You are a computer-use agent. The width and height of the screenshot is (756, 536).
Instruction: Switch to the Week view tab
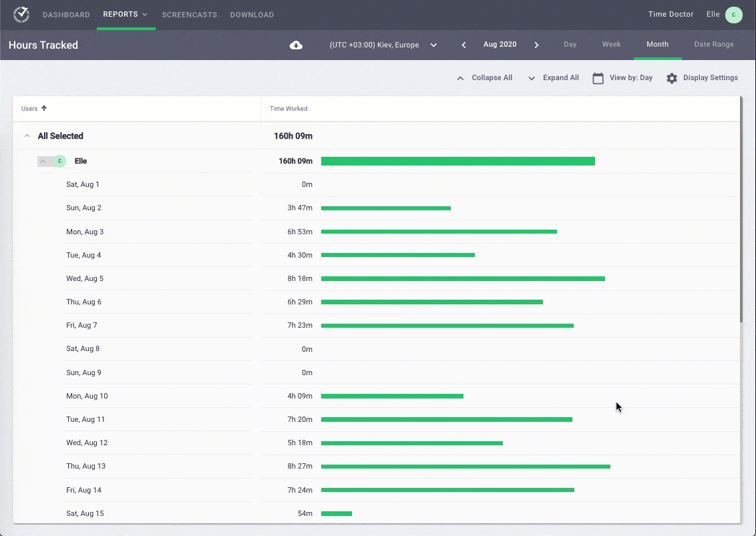(611, 45)
